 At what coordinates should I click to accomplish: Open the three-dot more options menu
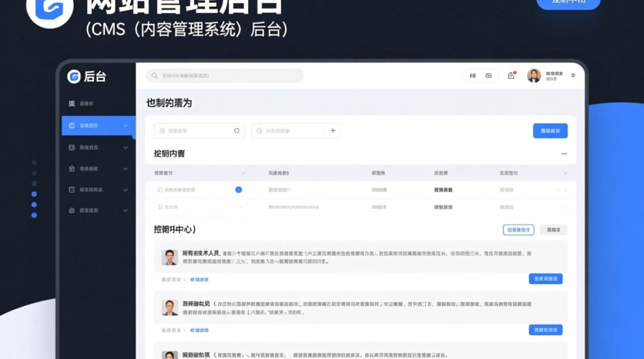click(x=564, y=154)
